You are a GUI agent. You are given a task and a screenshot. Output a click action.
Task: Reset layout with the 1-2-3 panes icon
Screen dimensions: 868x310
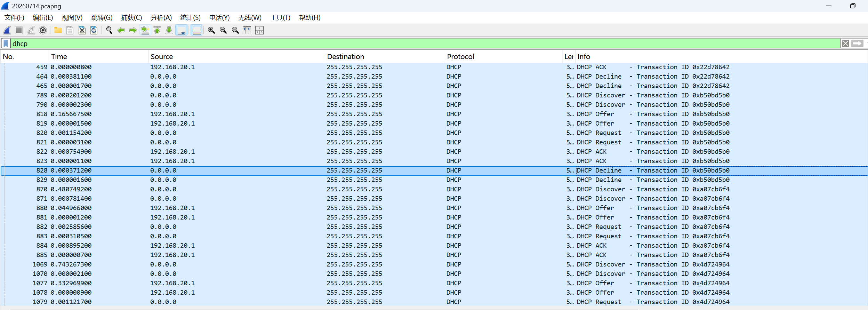click(x=259, y=31)
